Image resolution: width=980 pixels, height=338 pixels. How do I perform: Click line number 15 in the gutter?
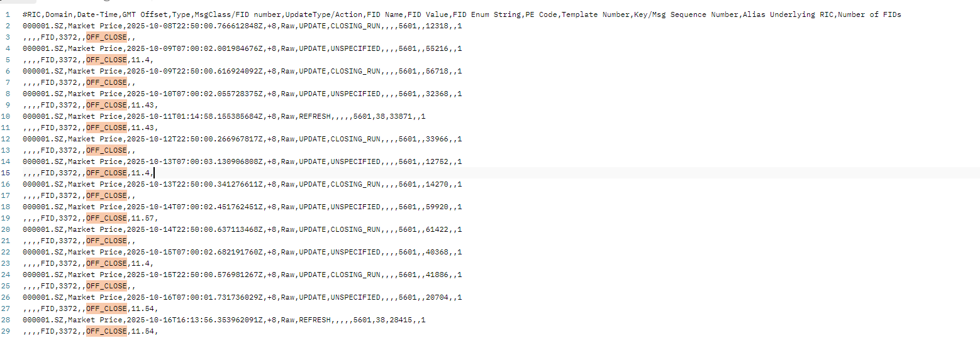(x=6, y=173)
